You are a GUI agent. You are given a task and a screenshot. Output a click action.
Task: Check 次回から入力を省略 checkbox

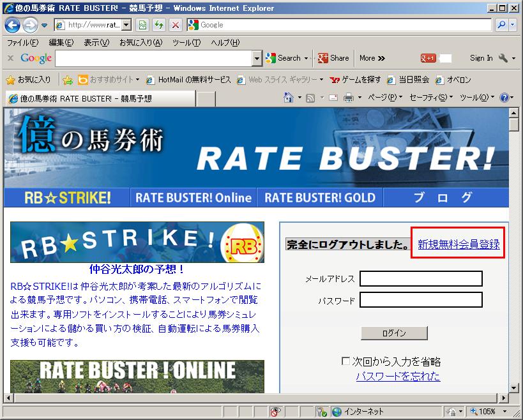(x=346, y=361)
